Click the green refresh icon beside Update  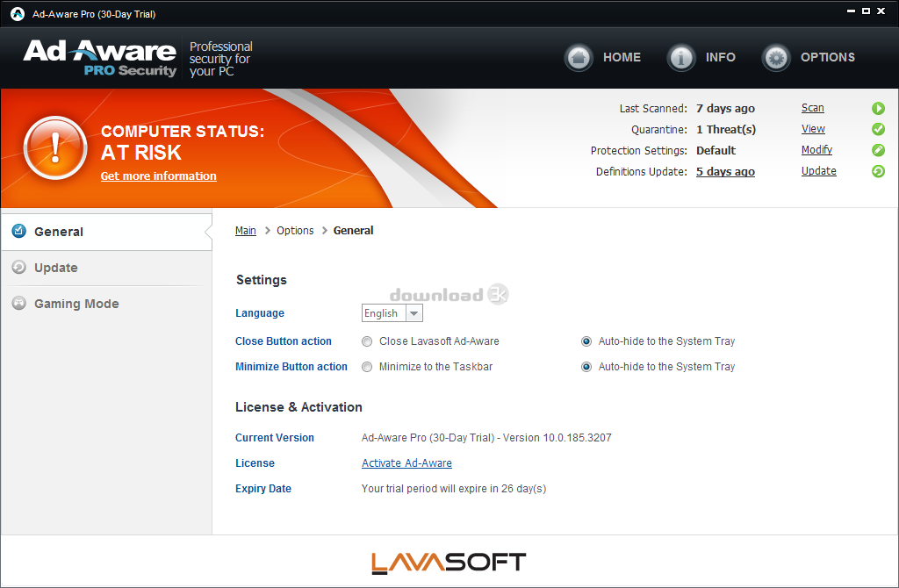[878, 171]
